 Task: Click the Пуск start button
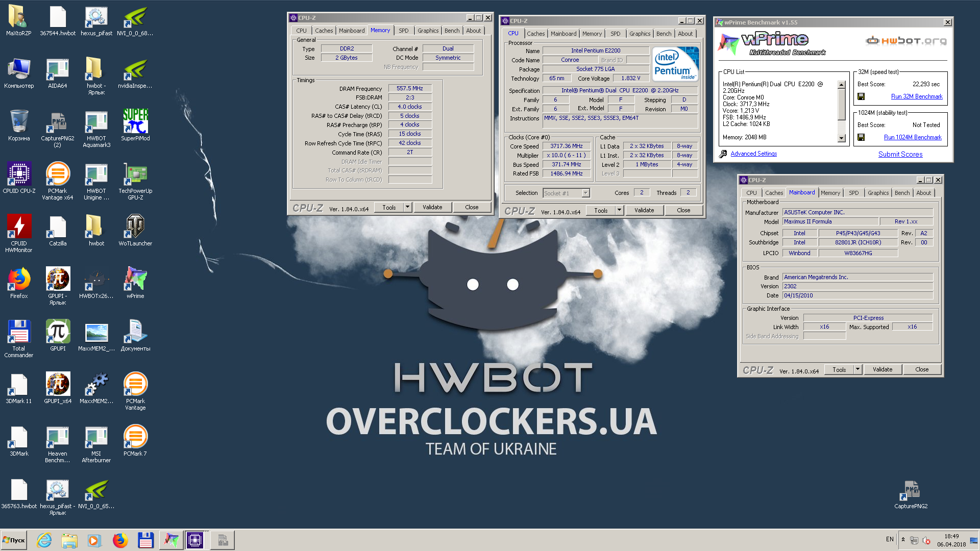[x=14, y=540]
